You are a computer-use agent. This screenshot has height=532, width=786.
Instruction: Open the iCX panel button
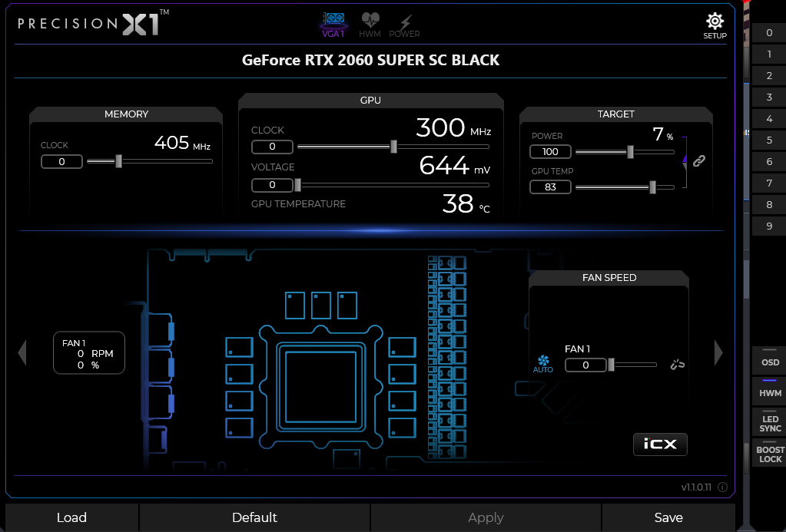660,444
